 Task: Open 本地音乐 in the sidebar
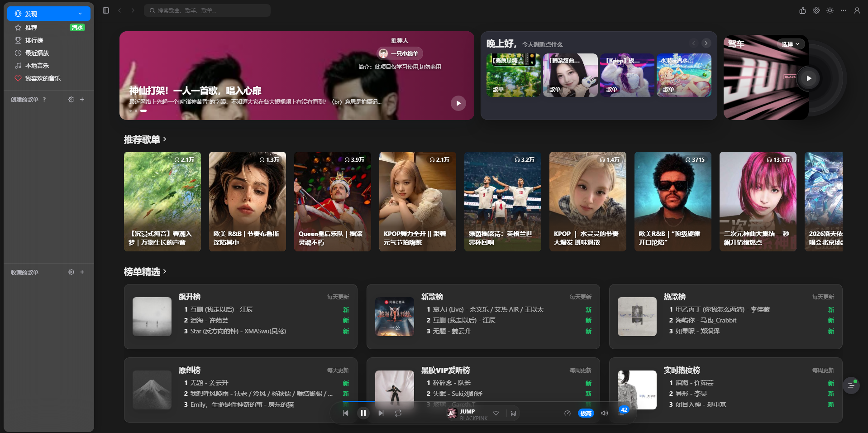[37, 66]
